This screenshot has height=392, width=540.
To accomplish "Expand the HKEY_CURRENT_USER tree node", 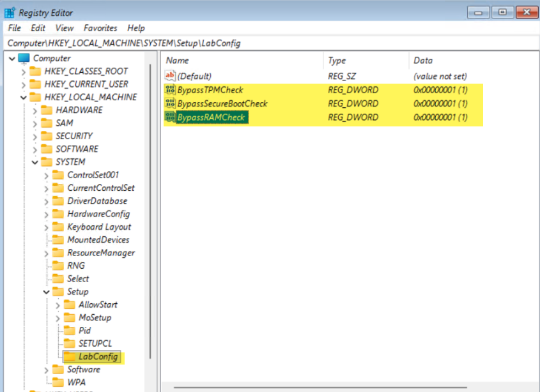I will [x=24, y=84].
